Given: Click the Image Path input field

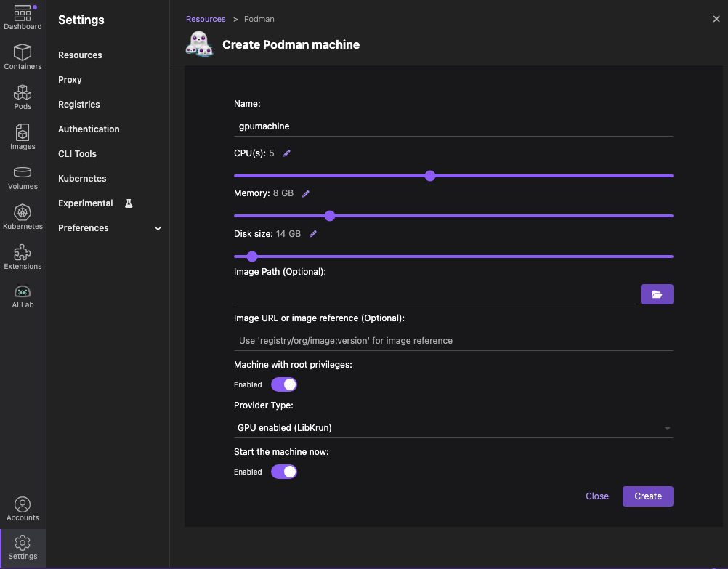Looking at the screenshot, I should 434,294.
